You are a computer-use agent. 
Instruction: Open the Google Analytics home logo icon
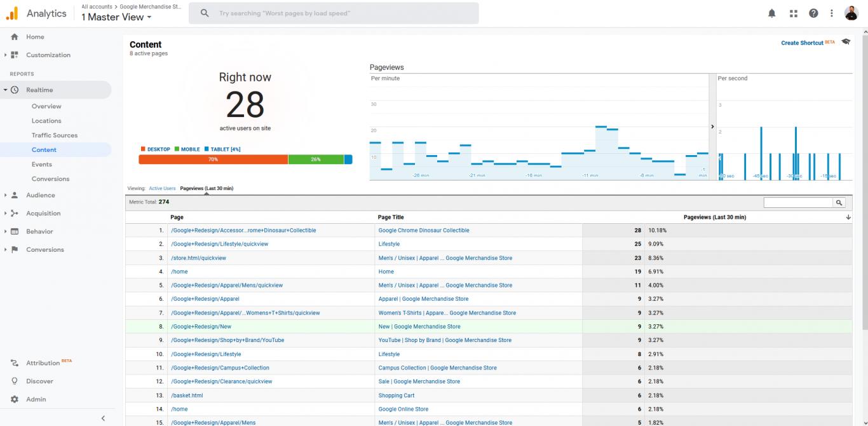pos(11,13)
